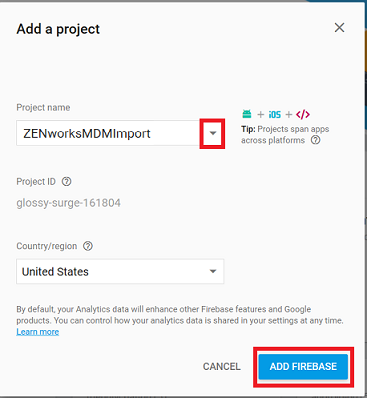Click the web code brackets icon
The image size is (367, 398).
[x=303, y=114]
